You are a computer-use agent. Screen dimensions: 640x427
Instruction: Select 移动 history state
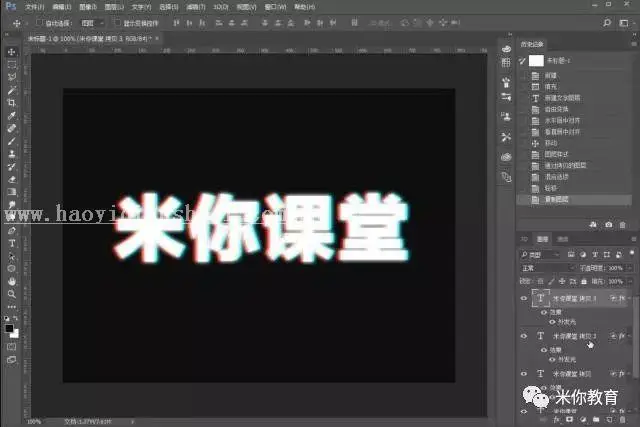point(574,143)
